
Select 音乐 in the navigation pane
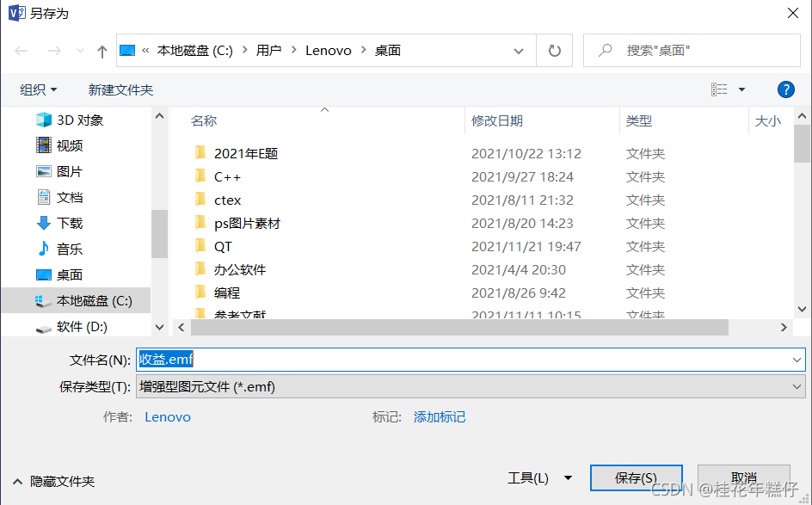coord(70,249)
